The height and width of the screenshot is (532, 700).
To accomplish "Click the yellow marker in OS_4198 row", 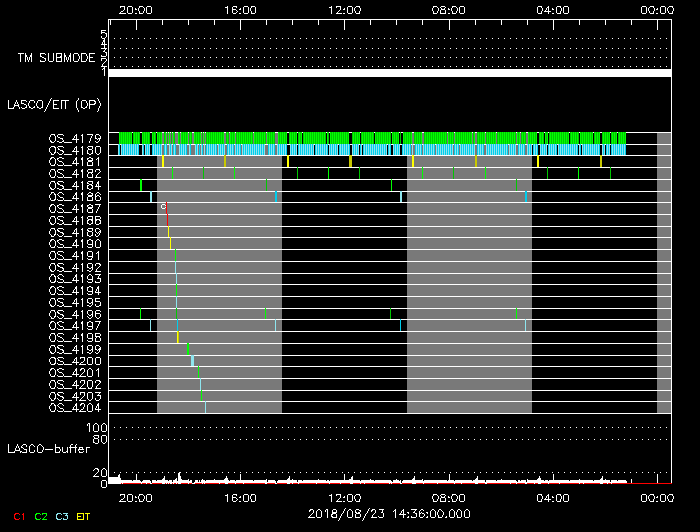I will tap(178, 337).
